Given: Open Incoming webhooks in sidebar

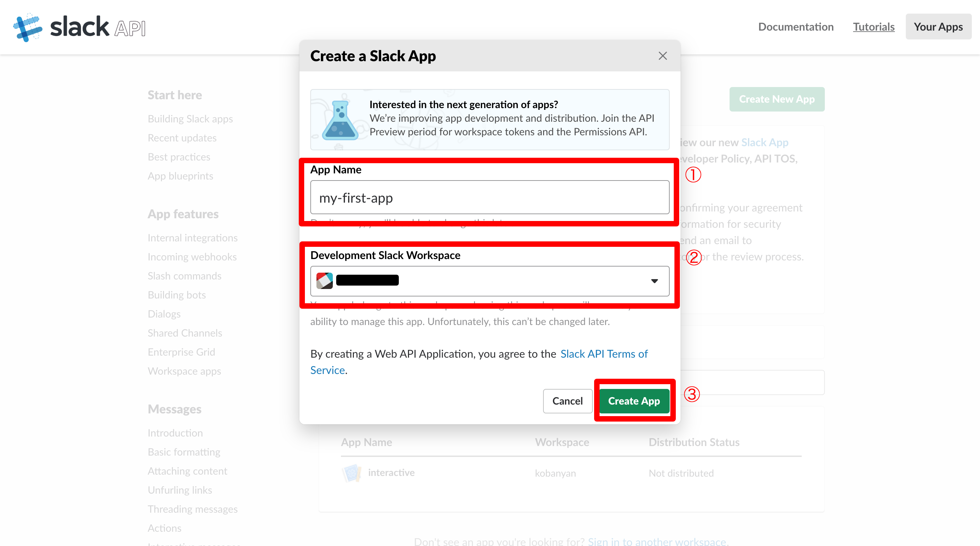Looking at the screenshot, I should pyautogui.click(x=192, y=257).
